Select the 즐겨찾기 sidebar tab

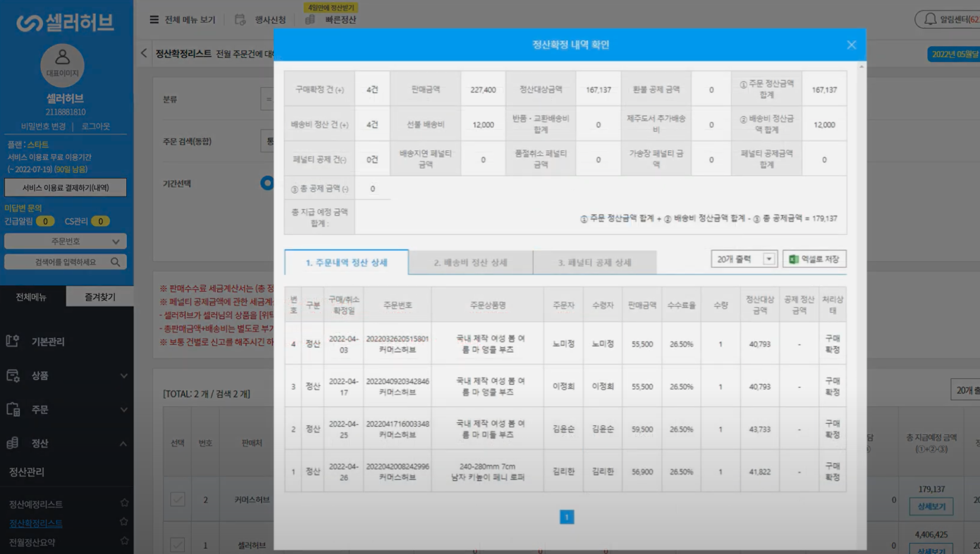100,297
